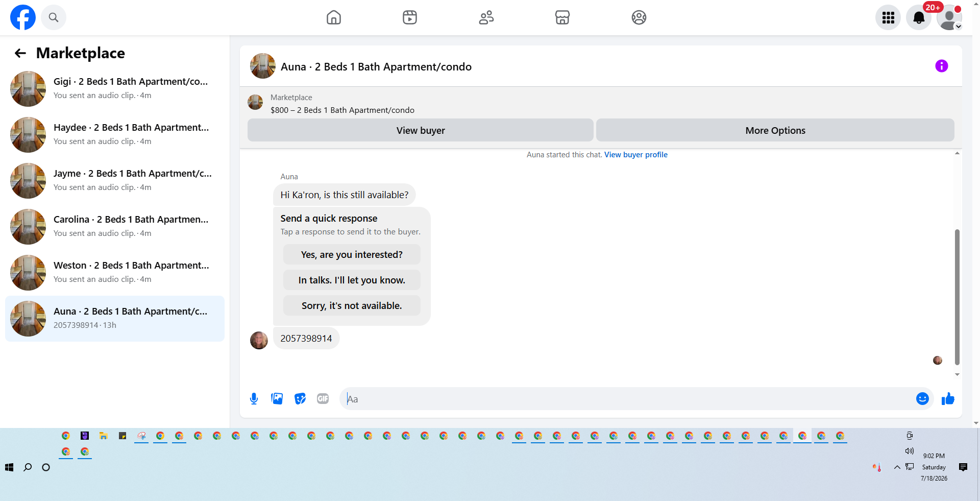Viewport: 980px width, 501px height.
Task: Click the chat scrollbar up arrow
Action: [957, 153]
